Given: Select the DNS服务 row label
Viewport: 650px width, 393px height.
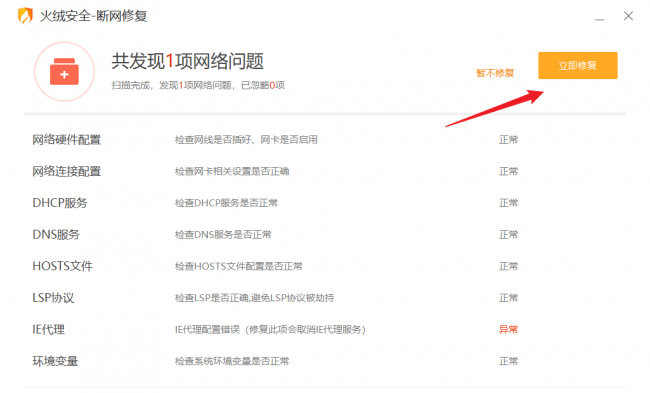Looking at the screenshot, I should pos(56,235).
